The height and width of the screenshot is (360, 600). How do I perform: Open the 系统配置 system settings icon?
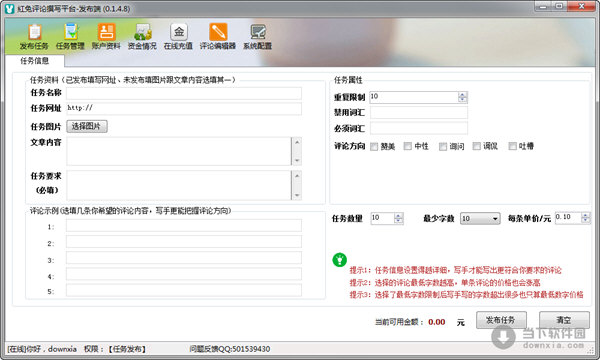pos(258,37)
